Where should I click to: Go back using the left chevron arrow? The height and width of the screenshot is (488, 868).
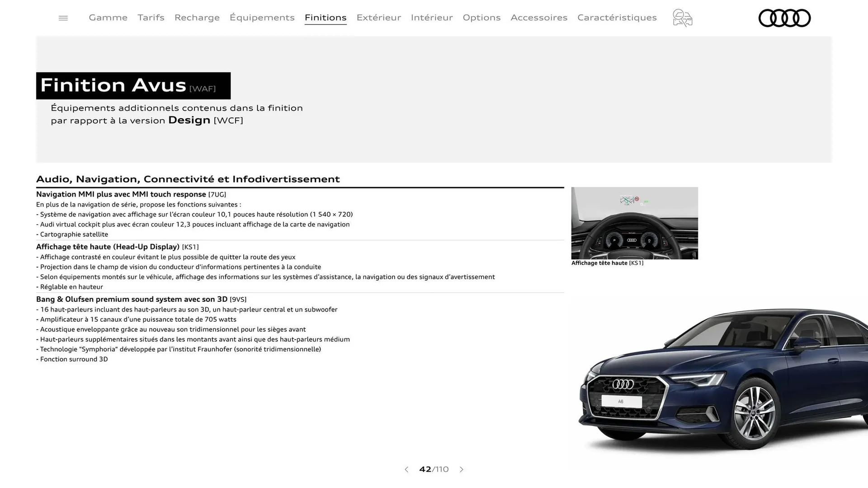(406, 469)
